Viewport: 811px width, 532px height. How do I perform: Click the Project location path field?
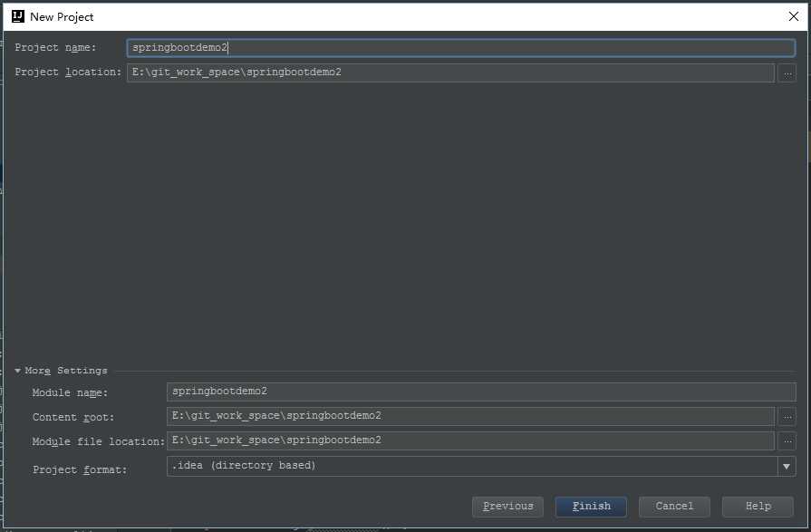pyautogui.click(x=450, y=73)
